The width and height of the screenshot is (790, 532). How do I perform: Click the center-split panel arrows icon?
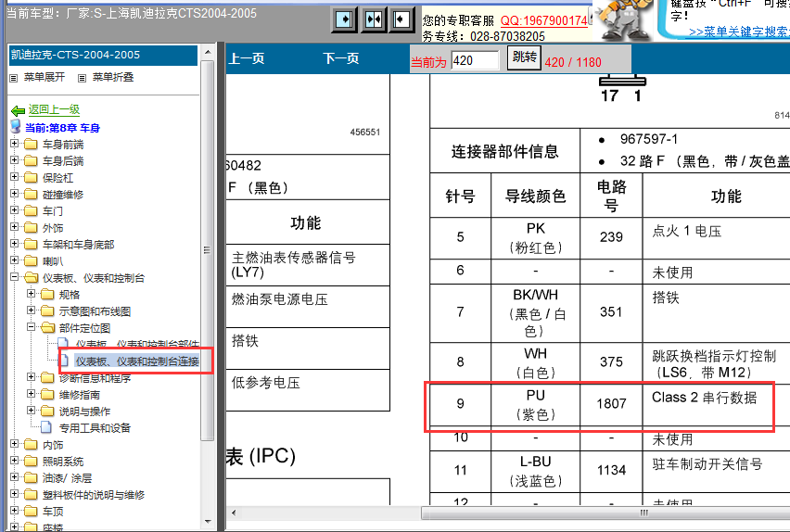click(x=374, y=20)
